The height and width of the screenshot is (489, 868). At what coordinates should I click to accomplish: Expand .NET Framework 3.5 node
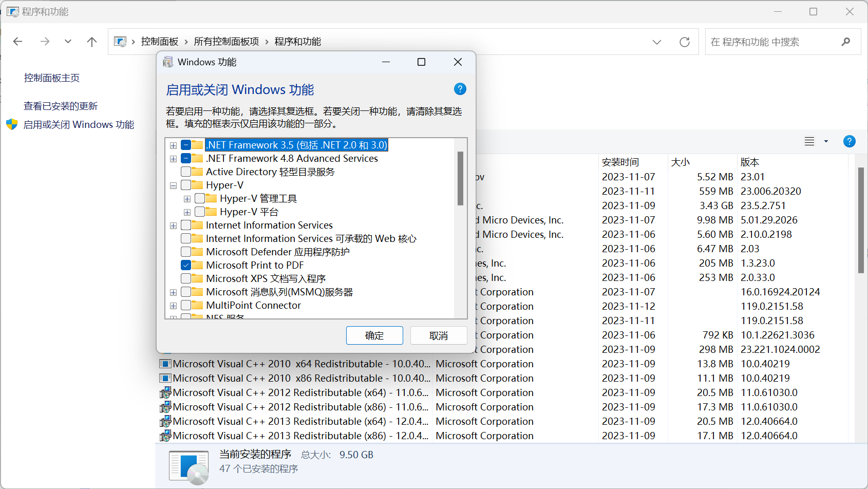173,145
